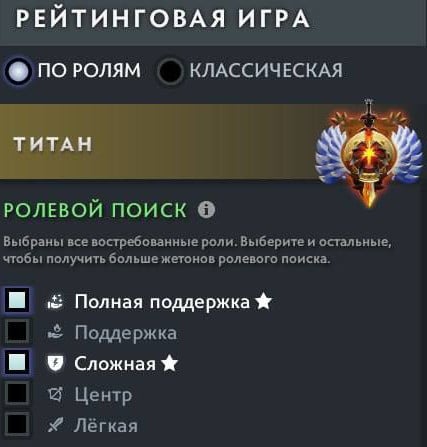Uncheck the "Полная поддержка" checkbox
427x447 pixels.
click(17, 300)
